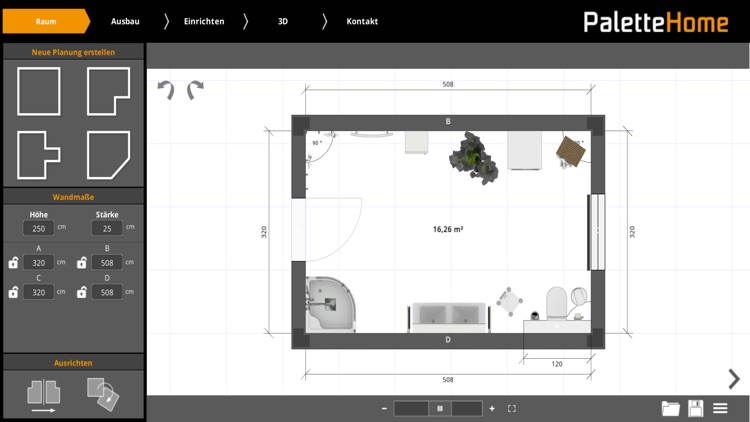Fit the plan to the screen with the fullscreen icon
Viewport: 750px width, 422px height.
tap(512, 408)
